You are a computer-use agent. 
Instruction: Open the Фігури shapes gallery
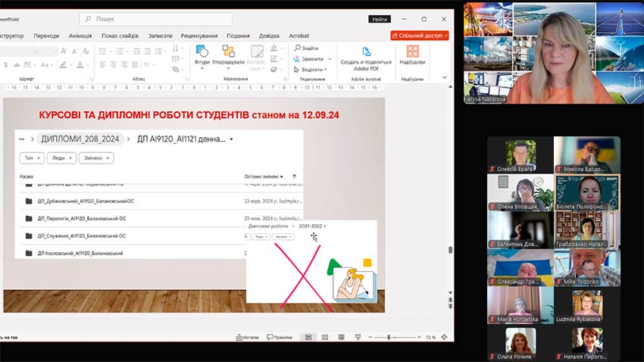(x=202, y=55)
